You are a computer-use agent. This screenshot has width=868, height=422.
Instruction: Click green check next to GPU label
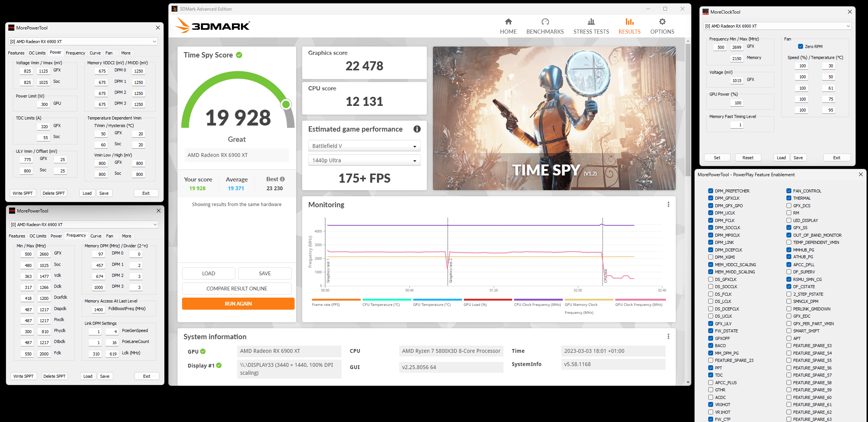coord(203,351)
